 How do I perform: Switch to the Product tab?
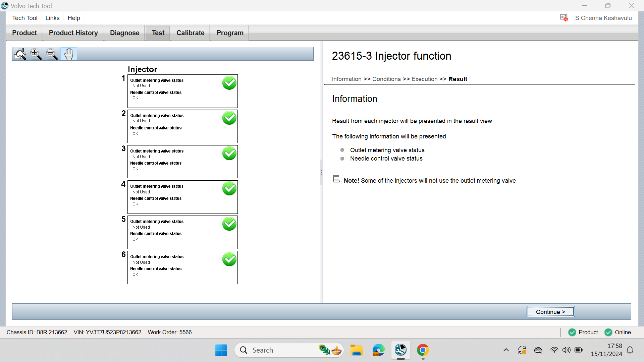(x=24, y=33)
